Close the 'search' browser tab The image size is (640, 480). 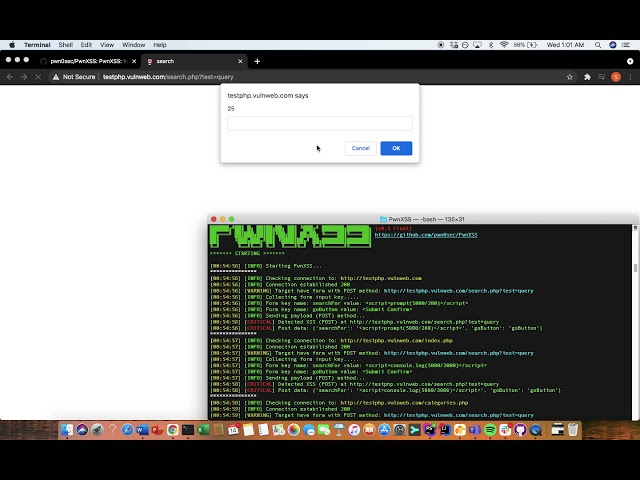[x=240, y=61]
